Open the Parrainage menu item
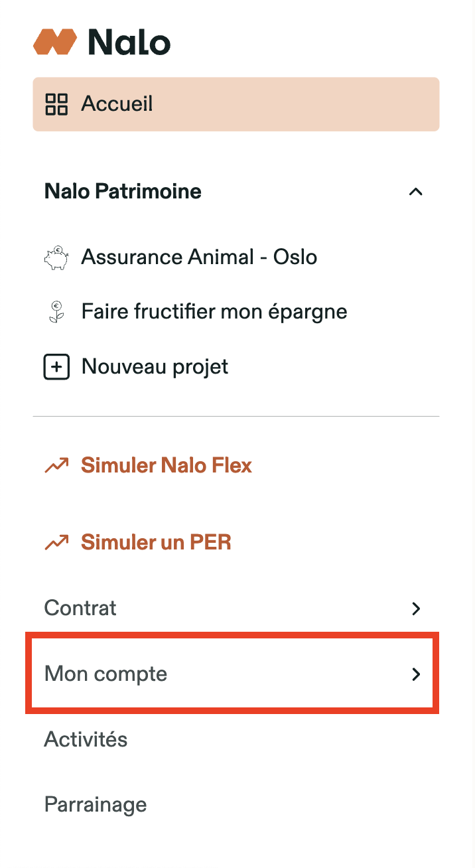 [x=96, y=805]
